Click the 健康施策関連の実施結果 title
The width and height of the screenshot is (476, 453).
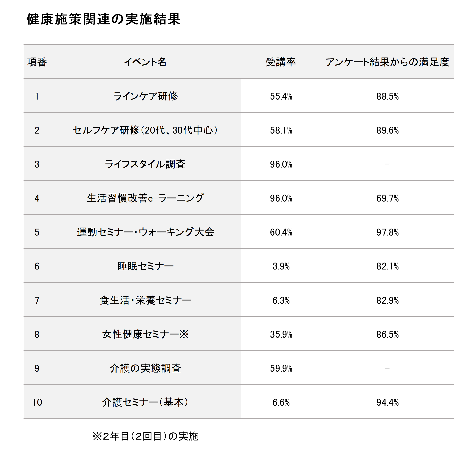pyautogui.click(x=103, y=19)
